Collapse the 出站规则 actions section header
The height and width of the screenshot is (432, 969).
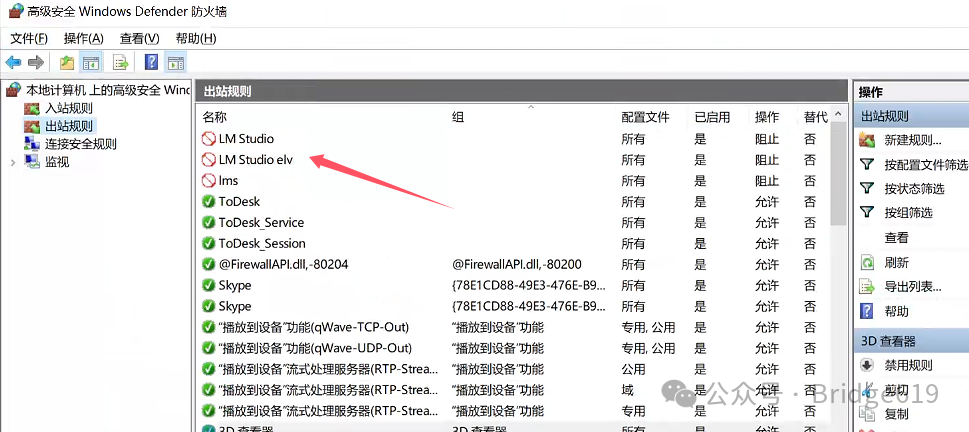point(911,116)
